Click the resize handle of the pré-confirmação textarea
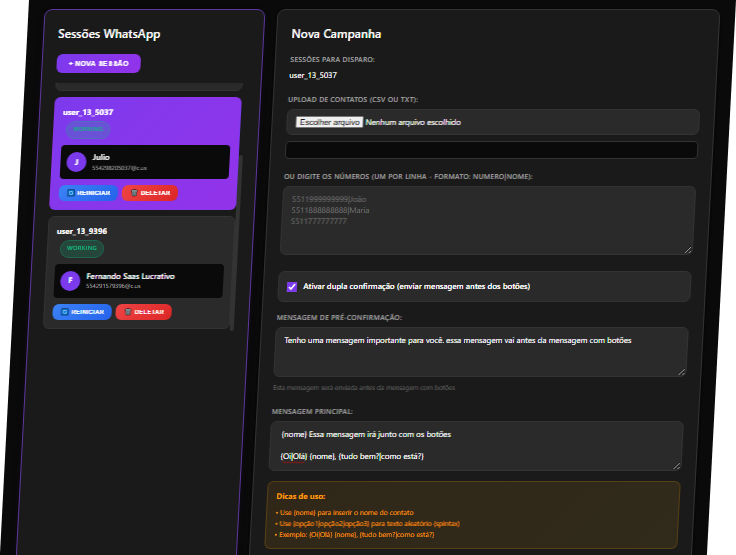 pos(681,370)
